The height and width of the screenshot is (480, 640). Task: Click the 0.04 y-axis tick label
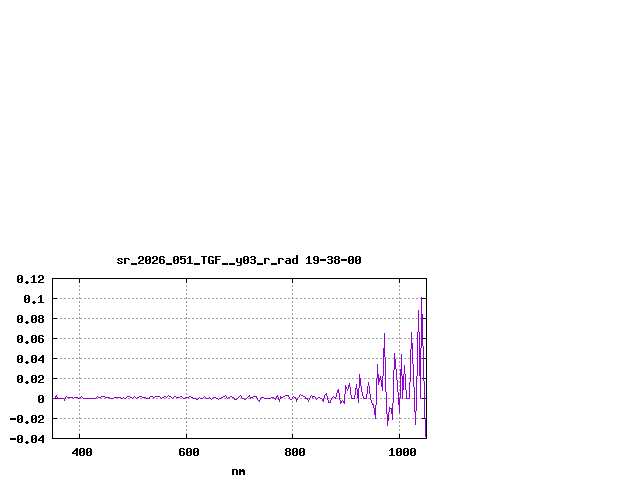pos(30,359)
